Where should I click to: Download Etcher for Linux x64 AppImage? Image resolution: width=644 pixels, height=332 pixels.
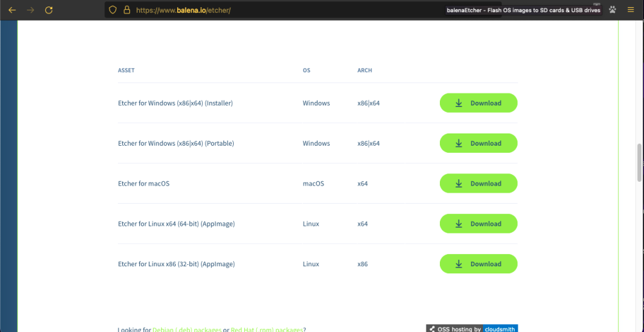tap(478, 224)
